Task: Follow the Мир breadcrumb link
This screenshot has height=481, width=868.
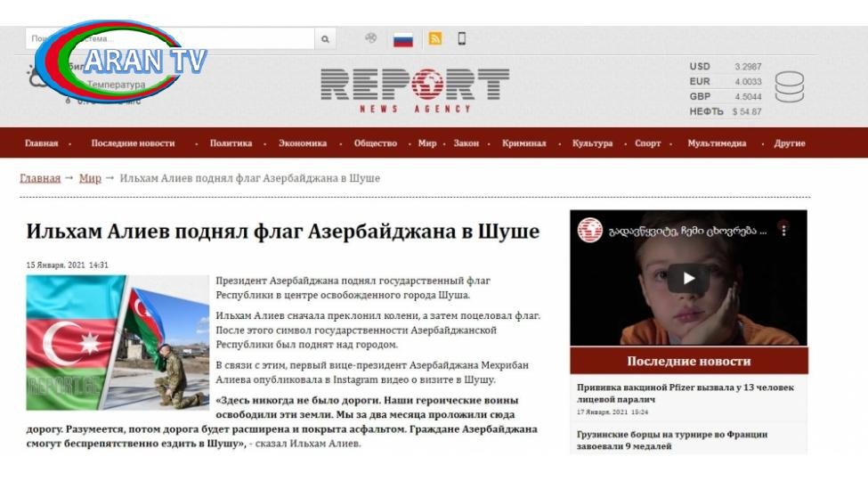Action: point(90,178)
